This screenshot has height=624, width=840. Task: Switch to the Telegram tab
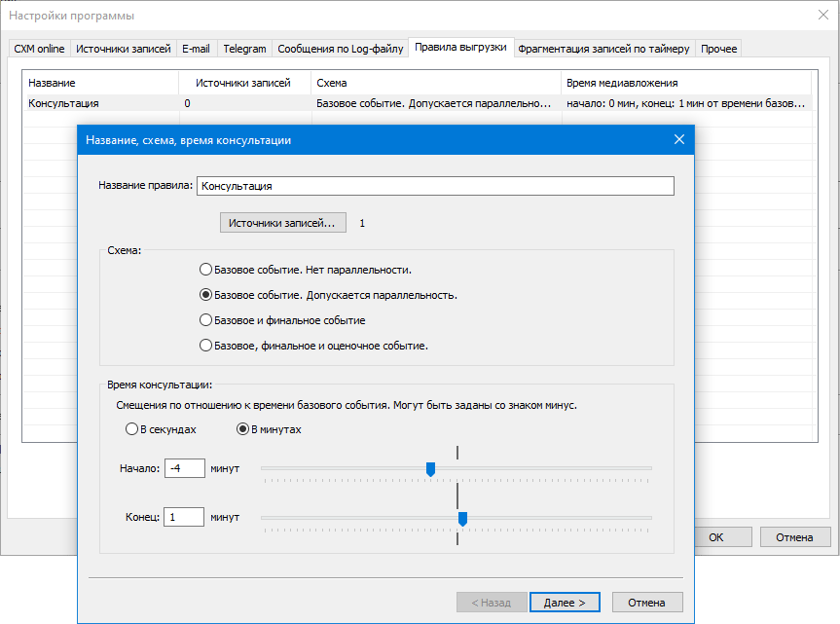243,49
